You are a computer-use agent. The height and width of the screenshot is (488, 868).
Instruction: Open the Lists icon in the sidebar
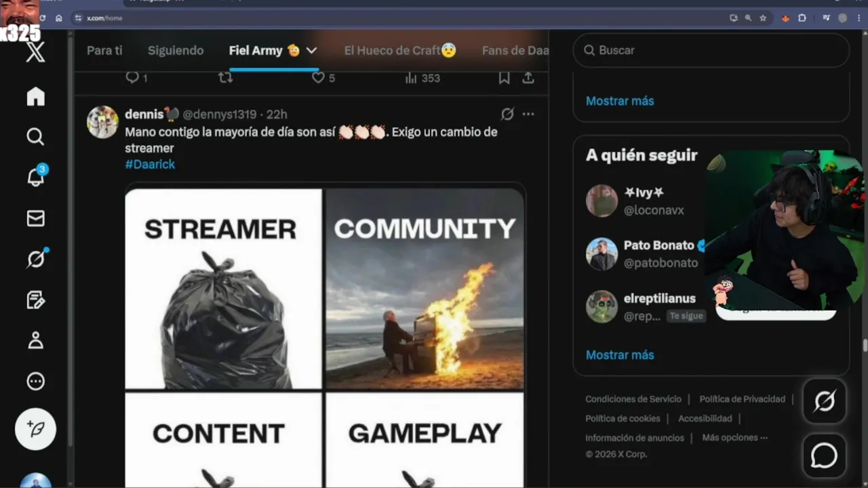pyautogui.click(x=35, y=300)
